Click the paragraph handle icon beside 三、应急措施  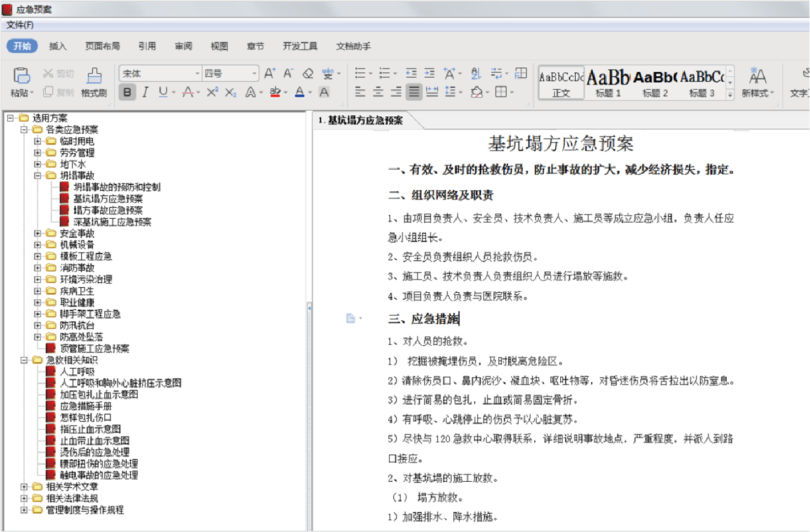[351, 318]
